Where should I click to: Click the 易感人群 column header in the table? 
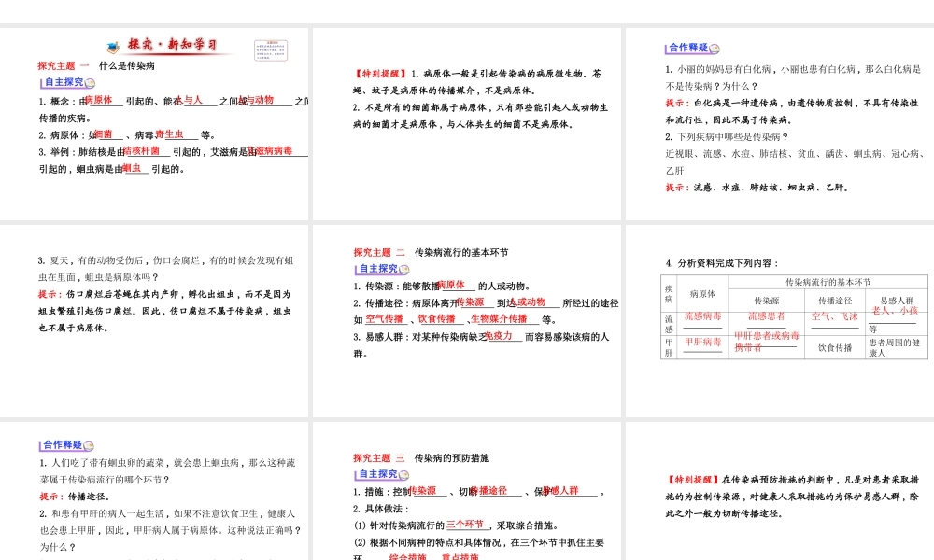click(897, 301)
